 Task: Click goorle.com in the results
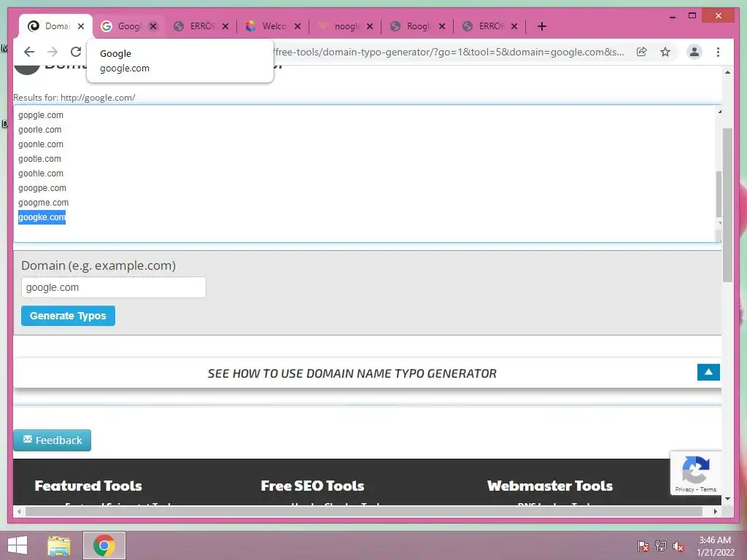[x=39, y=130]
